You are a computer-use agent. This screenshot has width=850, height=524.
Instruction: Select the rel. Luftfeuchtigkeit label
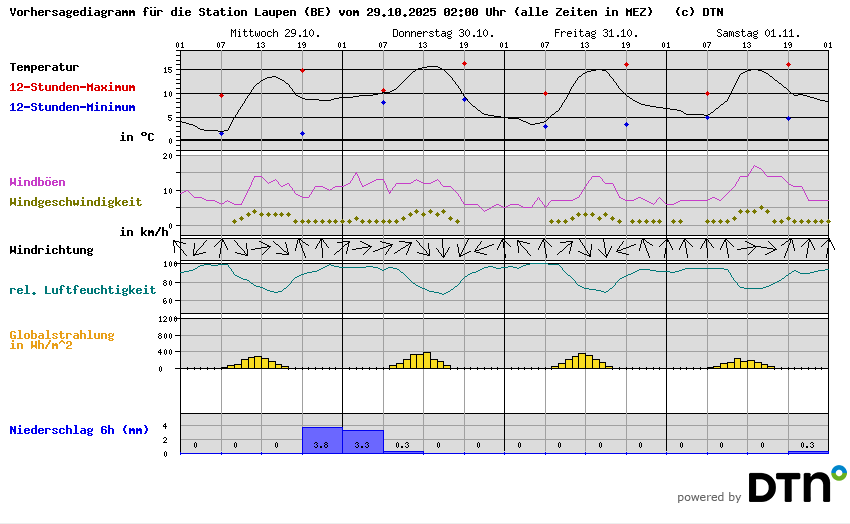click(x=82, y=290)
